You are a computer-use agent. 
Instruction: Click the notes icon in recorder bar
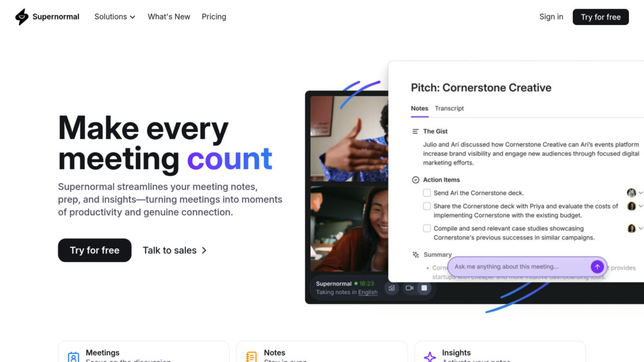[391, 288]
